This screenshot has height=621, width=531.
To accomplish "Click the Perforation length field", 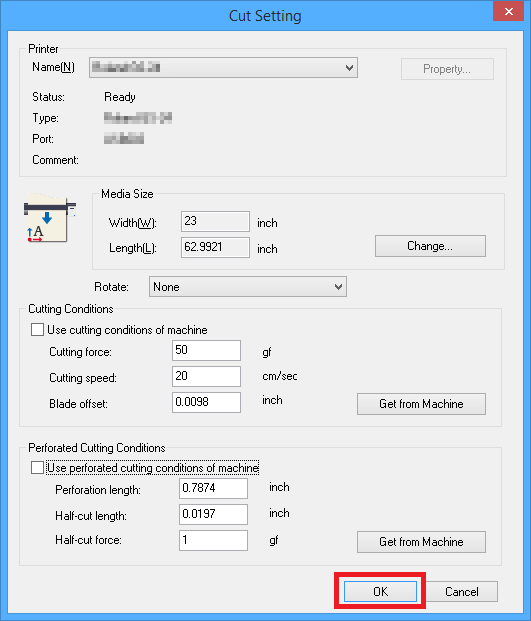I will [x=213, y=488].
